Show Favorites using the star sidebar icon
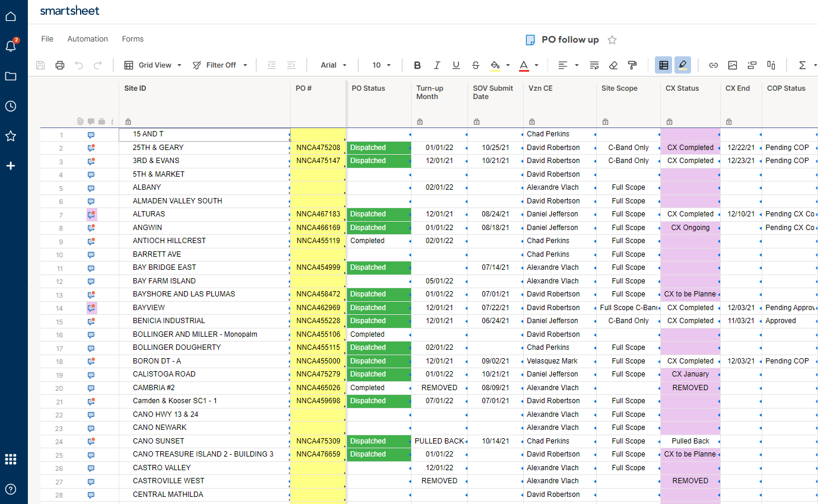The width and height of the screenshot is (818, 504). [11, 136]
